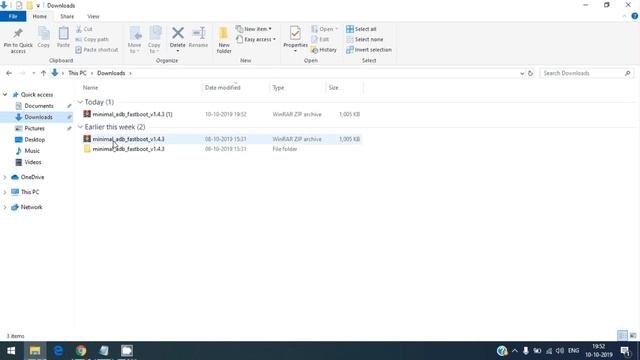640x360 pixels.
Task: Click Pin to Quick access icon
Action: (18, 33)
